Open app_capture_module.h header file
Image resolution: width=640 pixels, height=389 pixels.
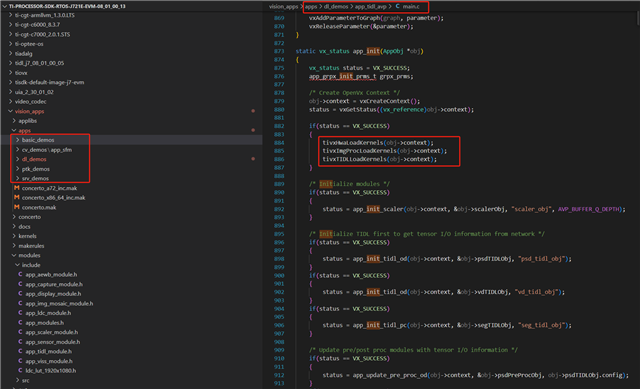click(54, 284)
